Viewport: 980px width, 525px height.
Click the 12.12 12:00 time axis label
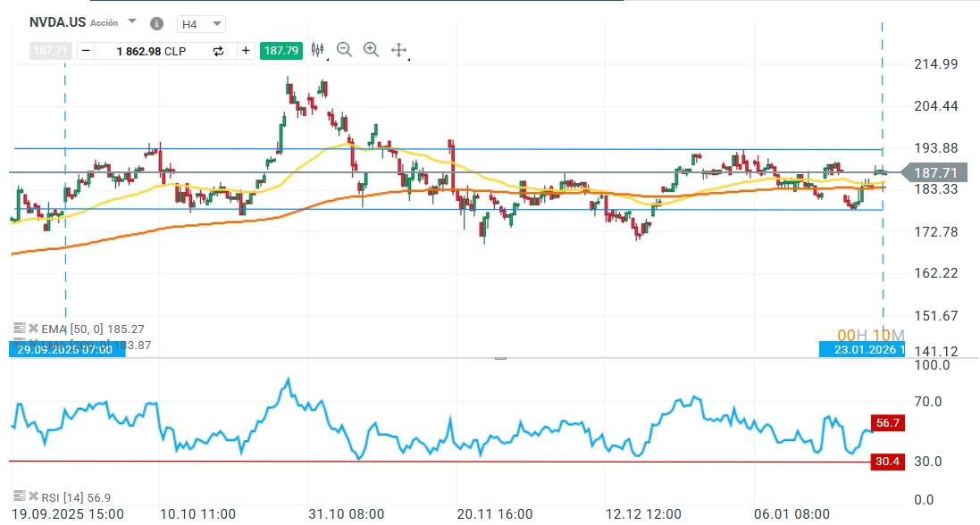pos(643,514)
